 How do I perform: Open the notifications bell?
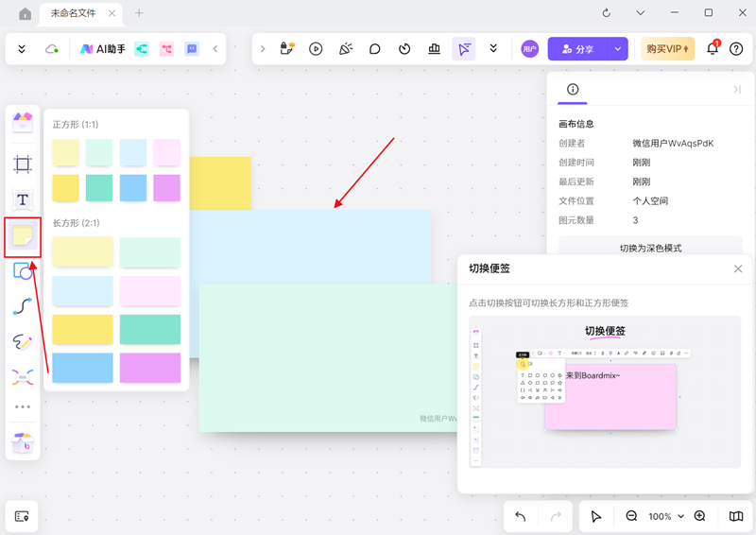pyautogui.click(x=713, y=48)
